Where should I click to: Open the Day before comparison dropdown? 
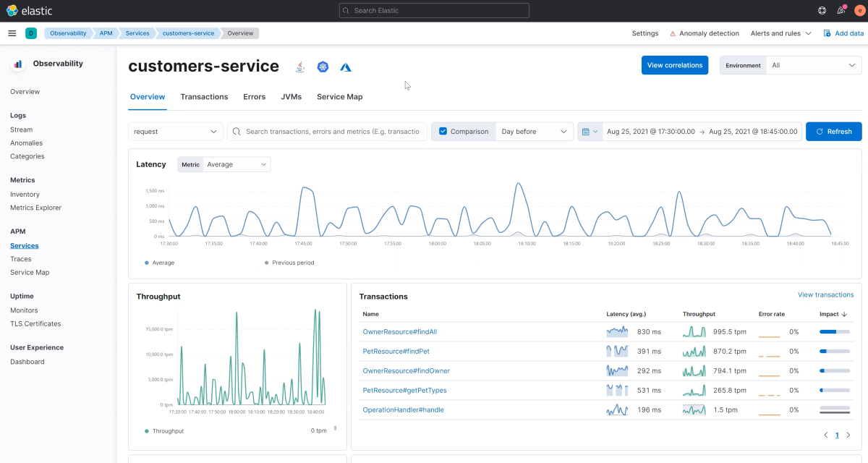tap(535, 132)
